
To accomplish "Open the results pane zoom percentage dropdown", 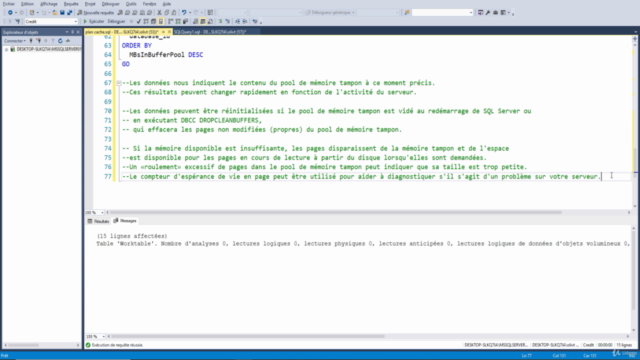I will [x=103, y=336].
